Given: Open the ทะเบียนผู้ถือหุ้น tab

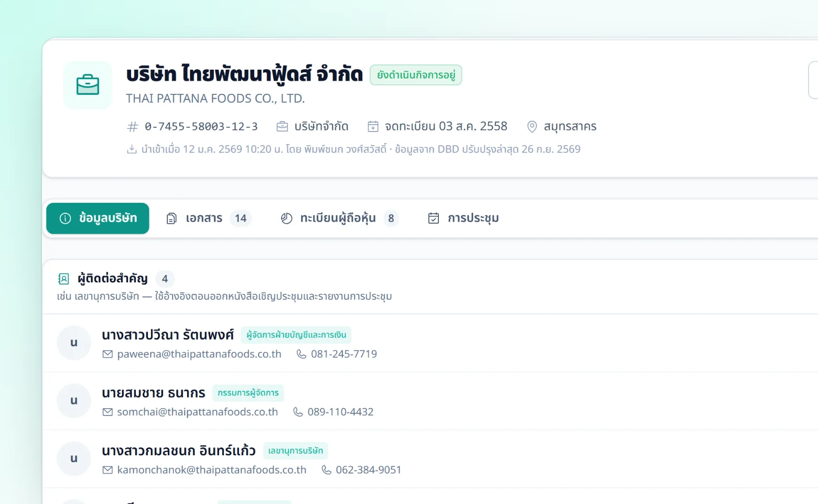Looking at the screenshot, I should 339,218.
